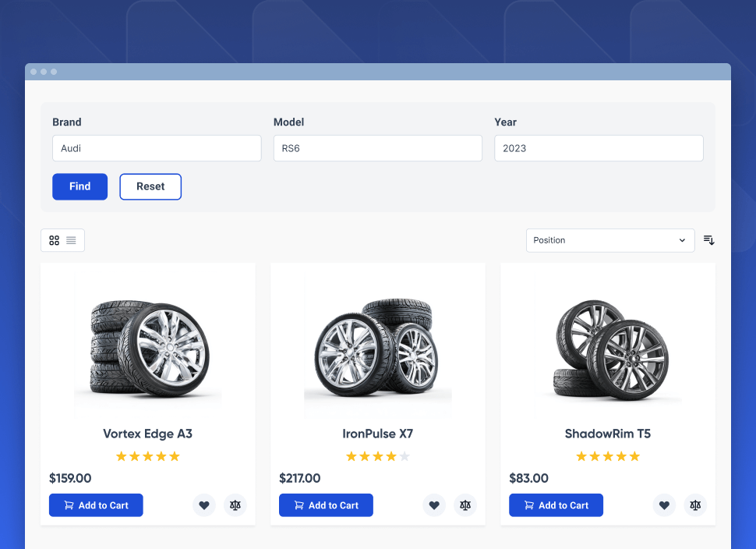The image size is (756, 549).
Task: Open the Position sort dropdown
Action: [609, 240]
